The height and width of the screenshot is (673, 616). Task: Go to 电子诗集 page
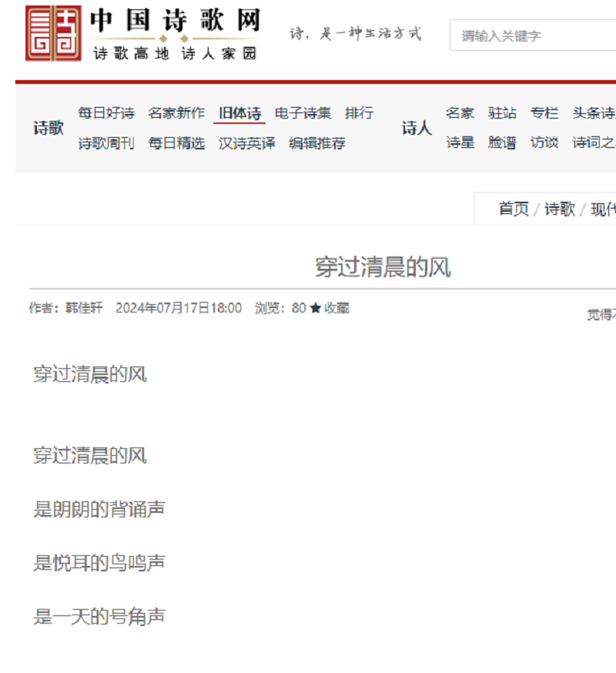[x=303, y=113]
